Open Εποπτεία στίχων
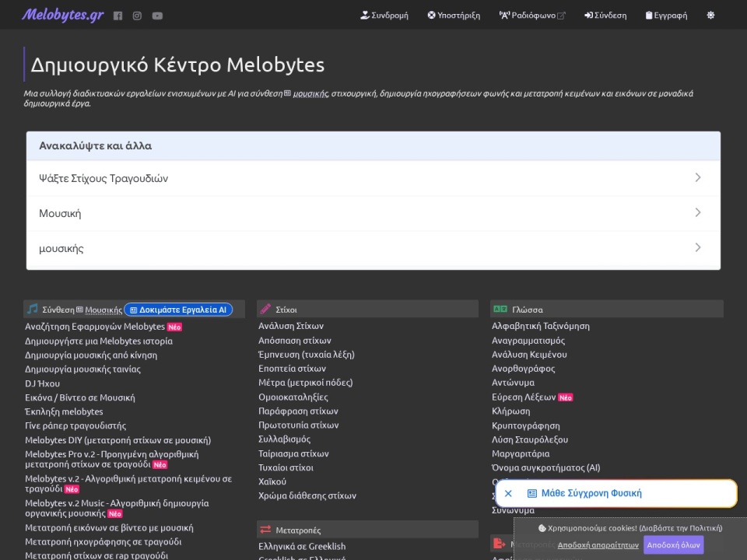Viewport: 747px width, 560px height. [x=292, y=369]
